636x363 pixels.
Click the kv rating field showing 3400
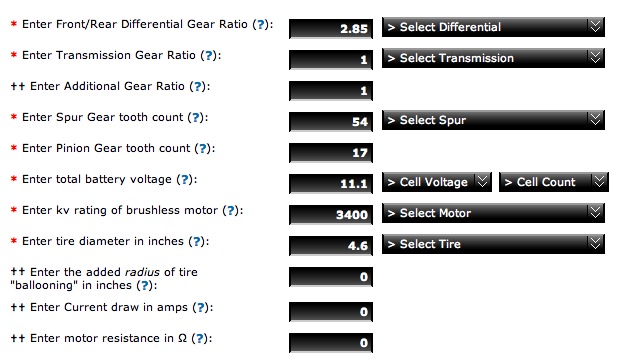[331, 215]
